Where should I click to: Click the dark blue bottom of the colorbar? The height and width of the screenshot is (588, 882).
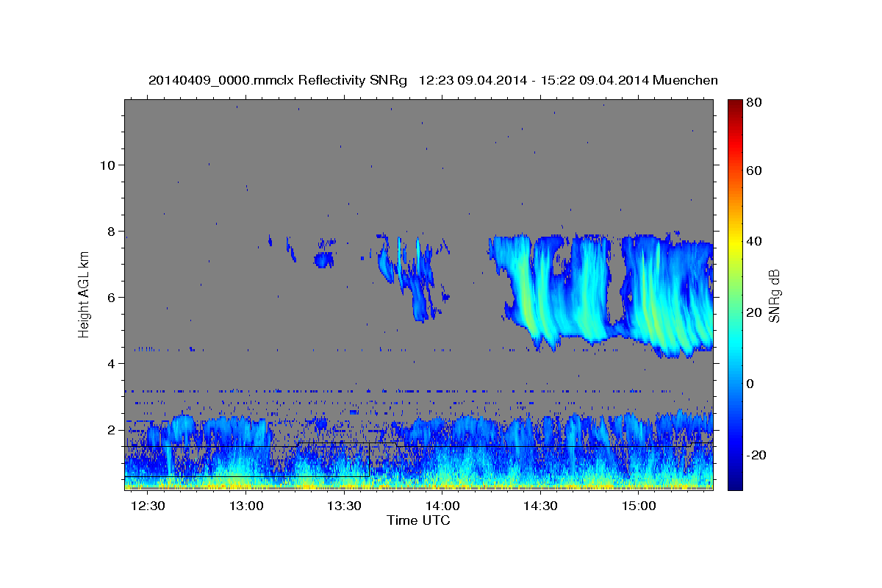(x=735, y=484)
